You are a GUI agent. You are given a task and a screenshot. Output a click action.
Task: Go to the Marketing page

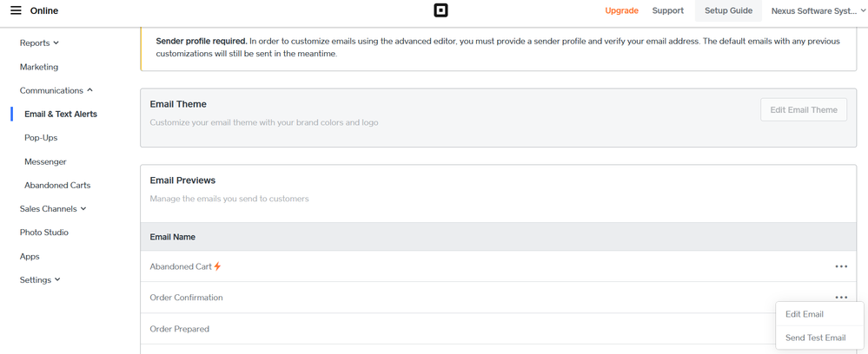(39, 67)
